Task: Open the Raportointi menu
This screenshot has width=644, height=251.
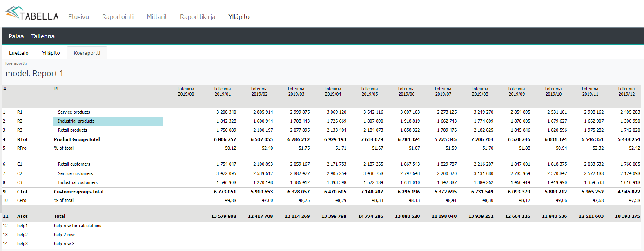Action: pyautogui.click(x=118, y=17)
